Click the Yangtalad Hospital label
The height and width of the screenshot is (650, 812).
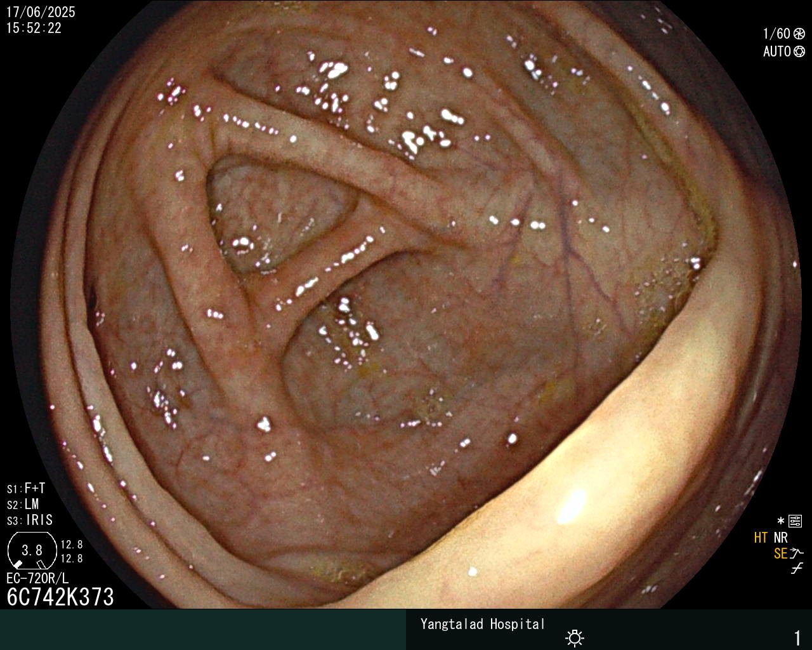click(x=483, y=624)
